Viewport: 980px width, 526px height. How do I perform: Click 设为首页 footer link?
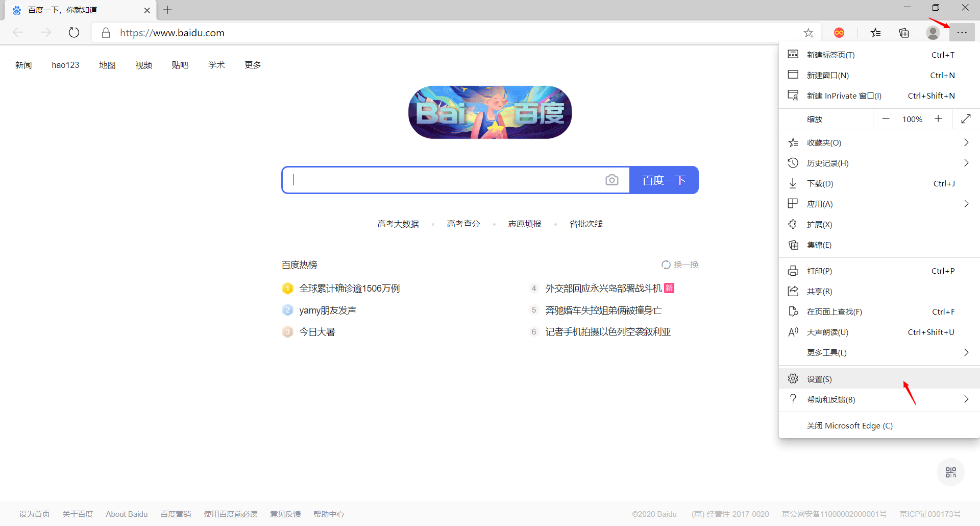(35, 514)
